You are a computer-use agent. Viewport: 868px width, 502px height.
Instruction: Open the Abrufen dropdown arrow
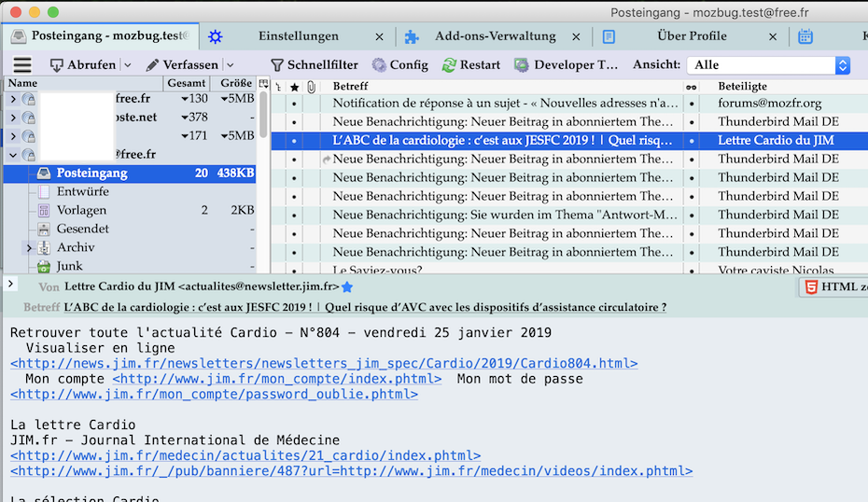127,65
